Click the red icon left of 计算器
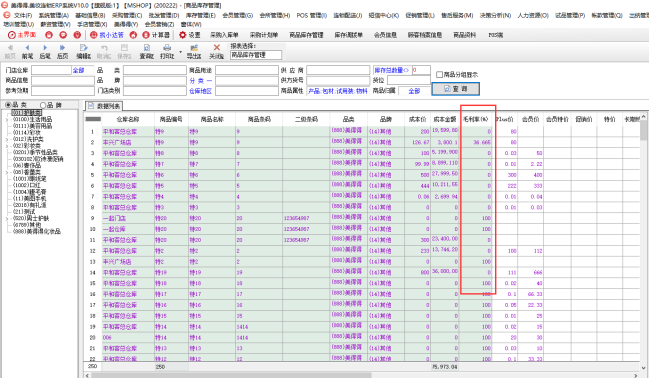Viewport: 650px width, 378px height. [x=133, y=35]
